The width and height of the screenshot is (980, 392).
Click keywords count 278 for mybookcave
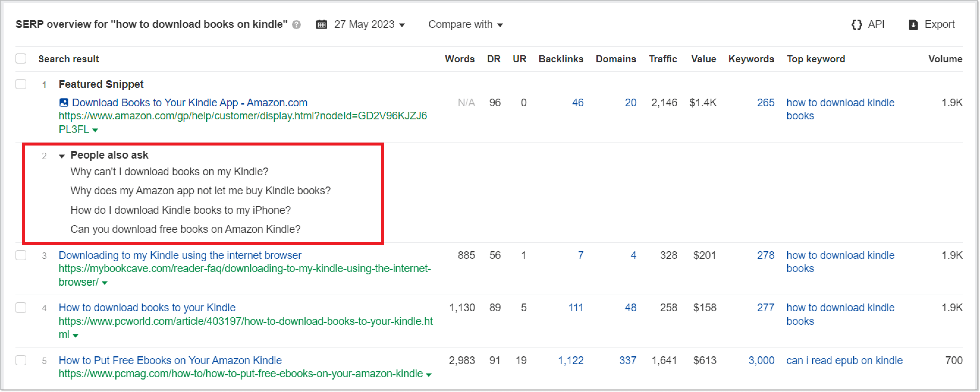pos(765,255)
